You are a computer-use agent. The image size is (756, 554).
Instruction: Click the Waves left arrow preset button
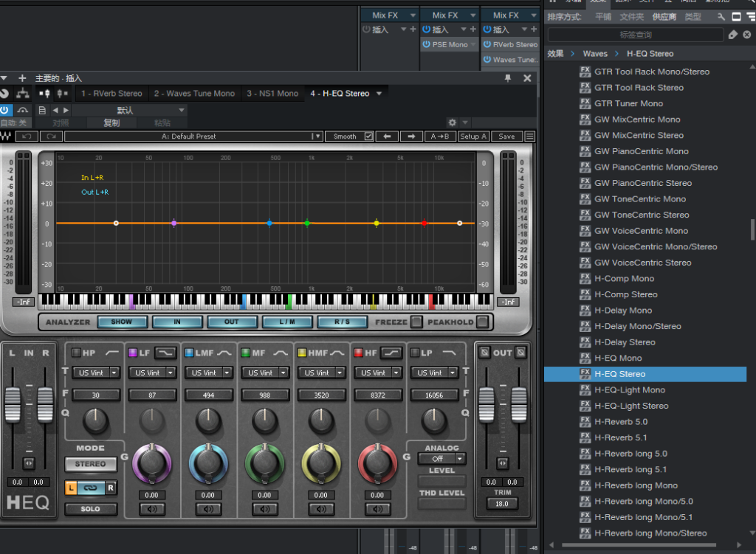(x=387, y=136)
